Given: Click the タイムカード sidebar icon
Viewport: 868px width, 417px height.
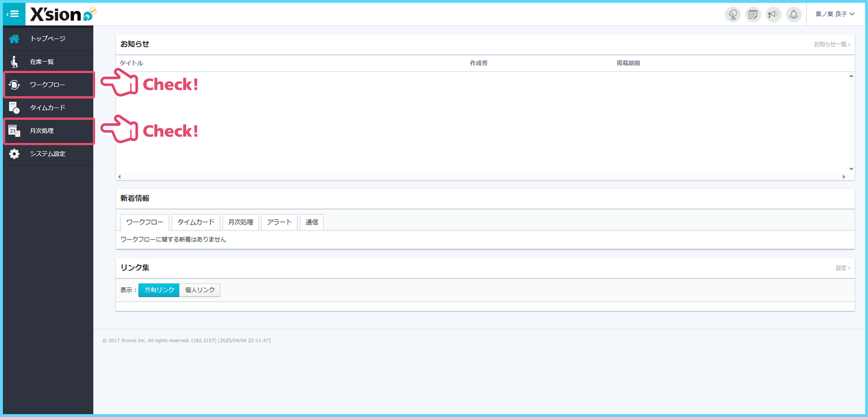Looking at the screenshot, I should click(x=14, y=108).
